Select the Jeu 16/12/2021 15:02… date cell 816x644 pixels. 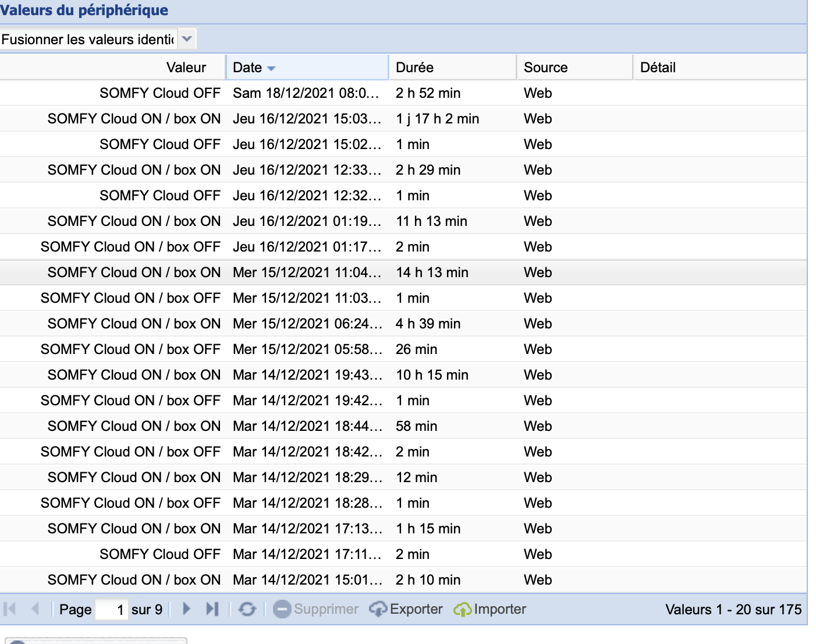[x=307, y=144]
